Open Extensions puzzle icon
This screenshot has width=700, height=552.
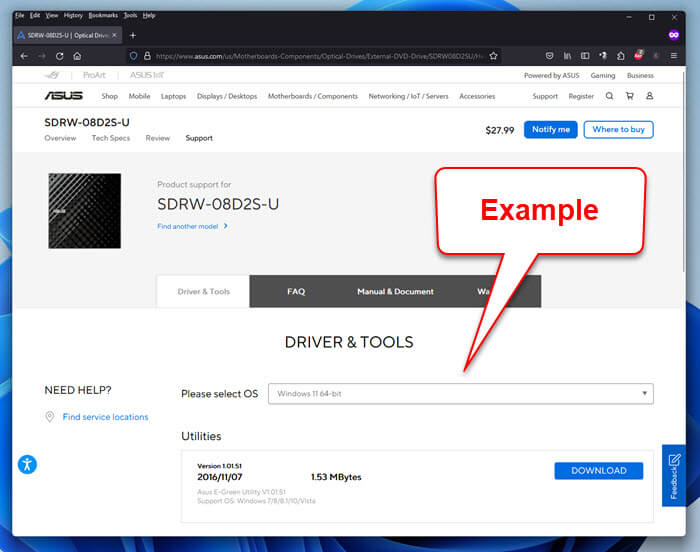[621, 56]
